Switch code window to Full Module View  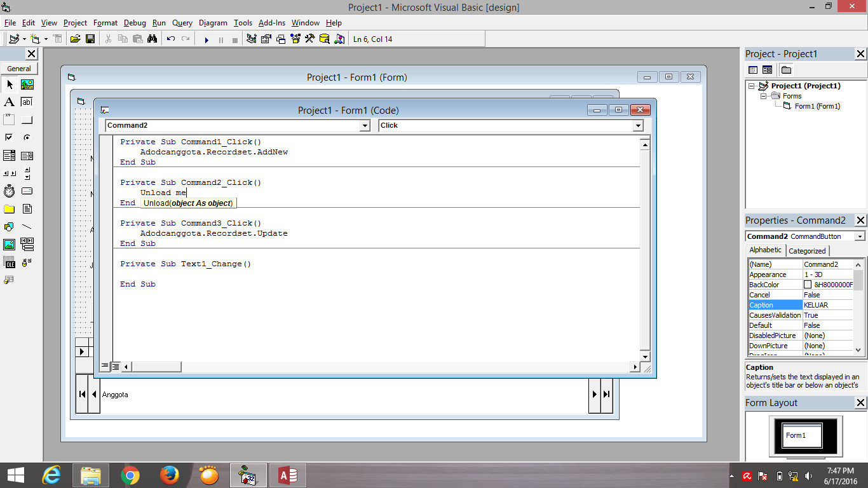click(116, 366)
